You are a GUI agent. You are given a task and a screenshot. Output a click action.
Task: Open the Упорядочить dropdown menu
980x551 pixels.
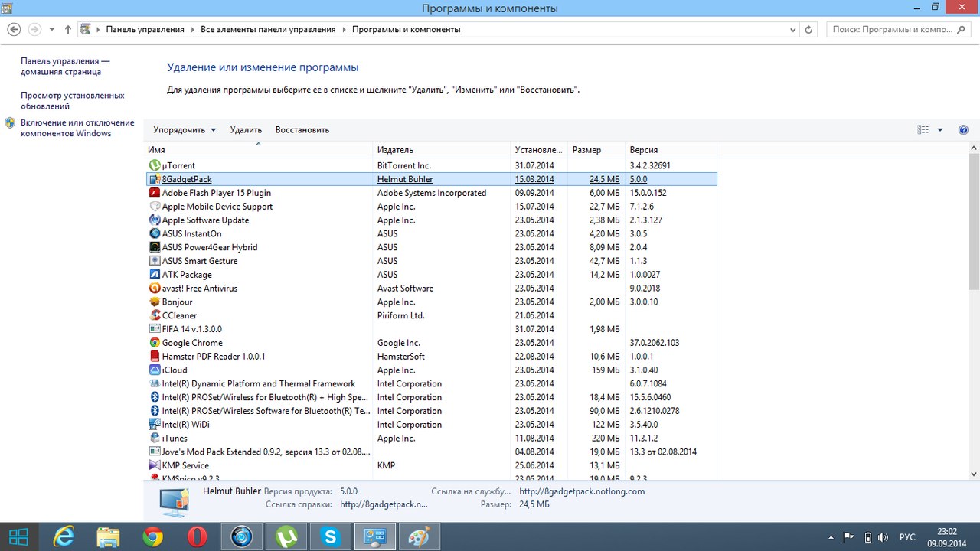[x=185, y=130]
